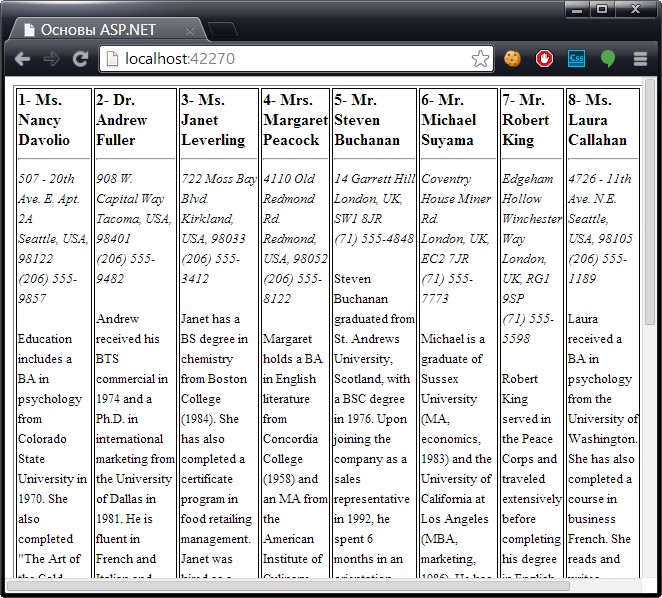Click "Janet has a BS degree" paragraph
Viewport: 662px width, 598px height.
(x=216, y=444)
